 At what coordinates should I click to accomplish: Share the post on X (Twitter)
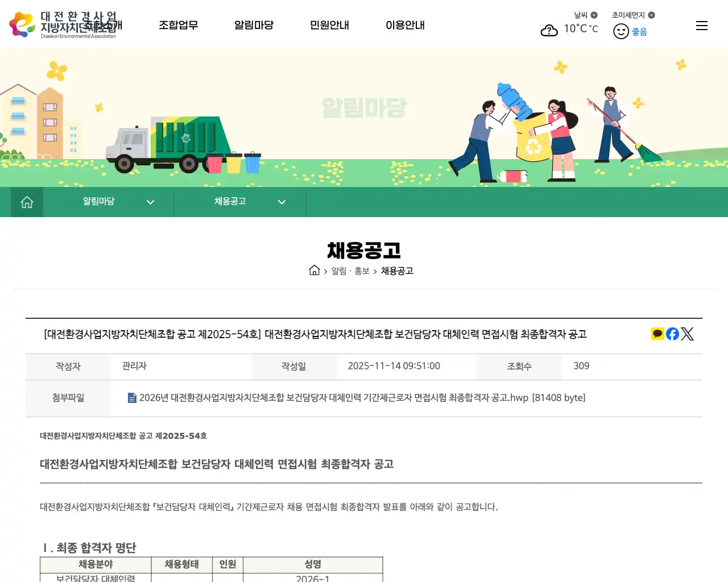tap(687, 334)
